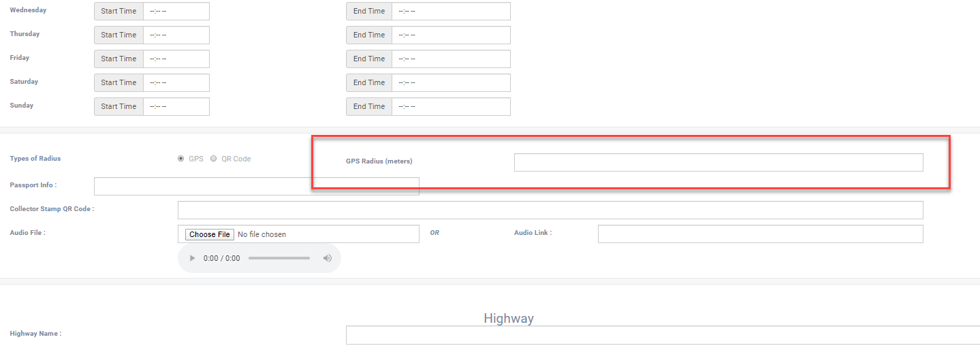
Task: Select the QR Code radius type
Action: click(x=214, y=159)
